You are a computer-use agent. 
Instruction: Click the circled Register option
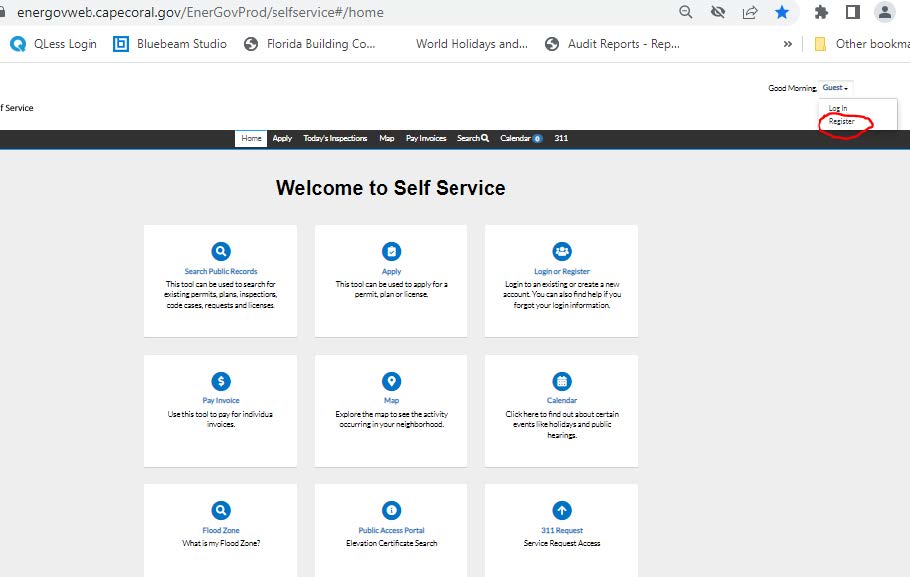pyautogui.click(x=841, y=121)
